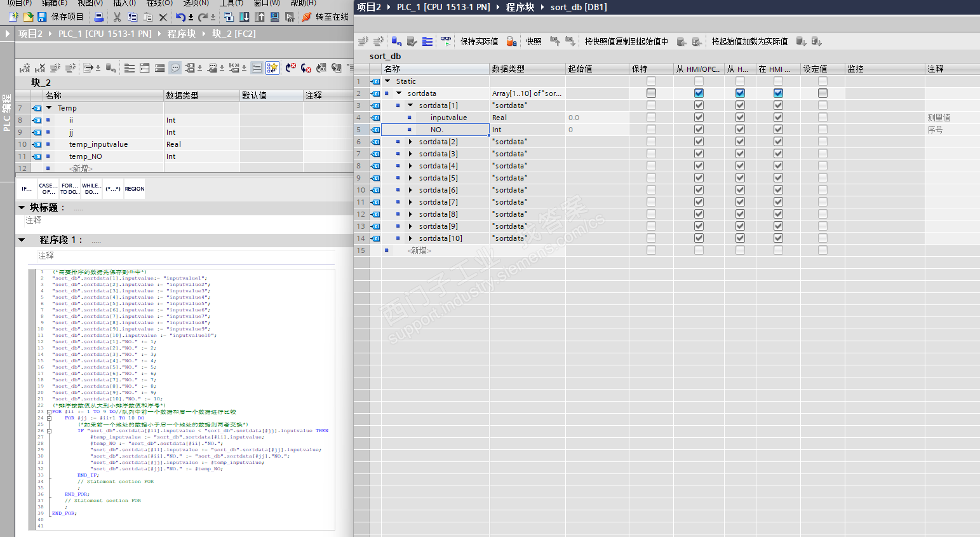Viewport: 980px width, 537px height.
Task: Click the undo arrow icon
Action: tap(180, 17)
